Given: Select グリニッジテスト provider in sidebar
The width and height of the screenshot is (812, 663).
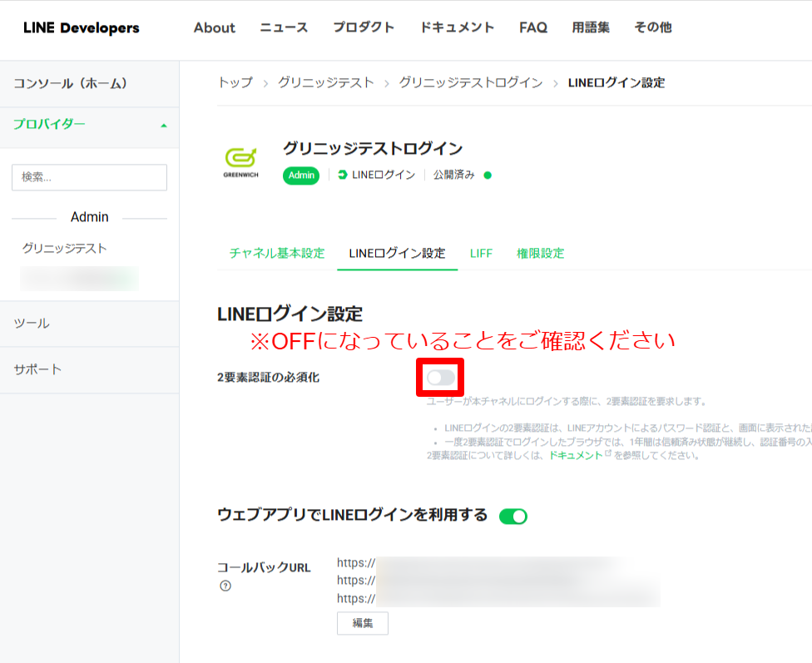Looking at the screenshot, I should [x=64, y=248].
